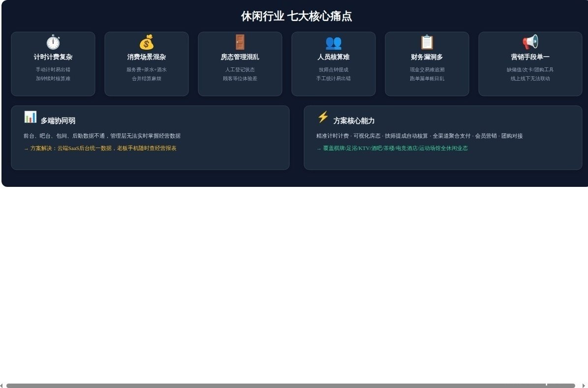The width and height of the screenshot is (588, 388).
Task: Click the orange 方案解决 云端SaaS line
Action: point(100,148)
